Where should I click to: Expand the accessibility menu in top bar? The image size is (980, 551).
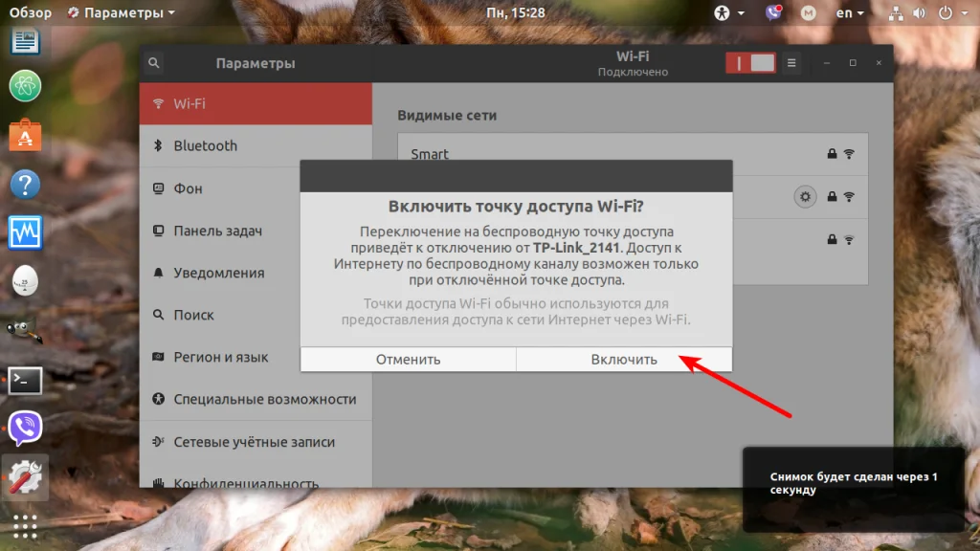pos(728,12)
